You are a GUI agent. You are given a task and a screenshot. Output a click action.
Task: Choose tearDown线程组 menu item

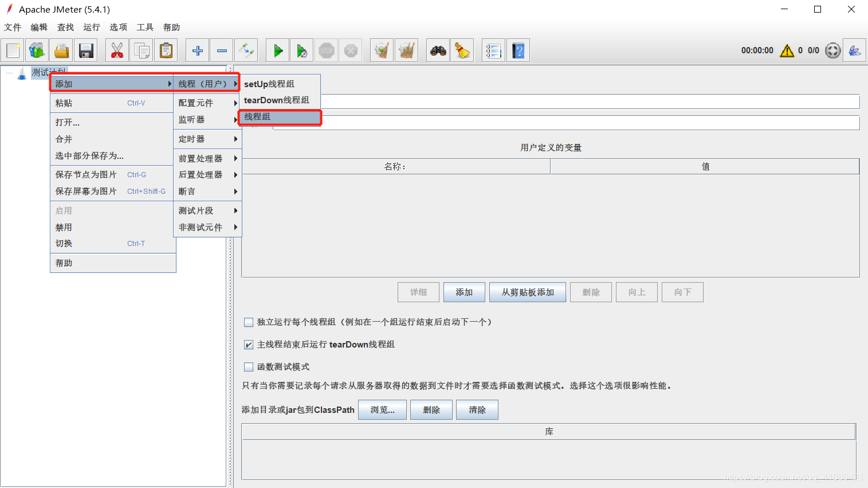pyautogui.click(x=280, y=100)
